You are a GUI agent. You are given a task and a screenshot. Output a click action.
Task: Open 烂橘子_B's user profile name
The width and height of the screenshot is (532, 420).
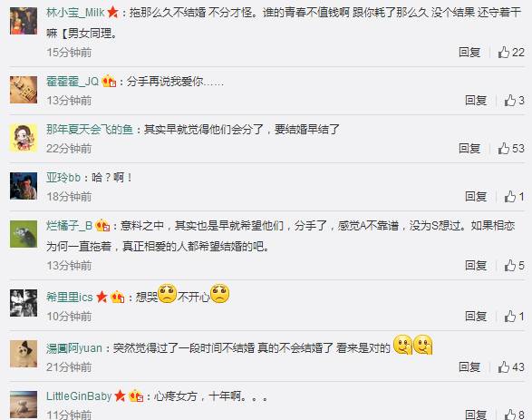click(69, 226)
